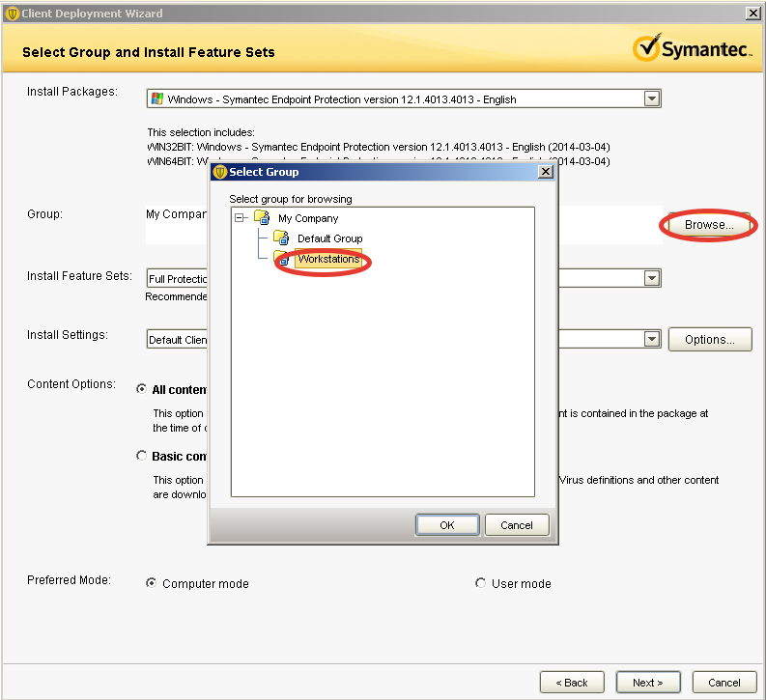Click the Workstations folder icon
766x700 pixels.
coord(281,258)
